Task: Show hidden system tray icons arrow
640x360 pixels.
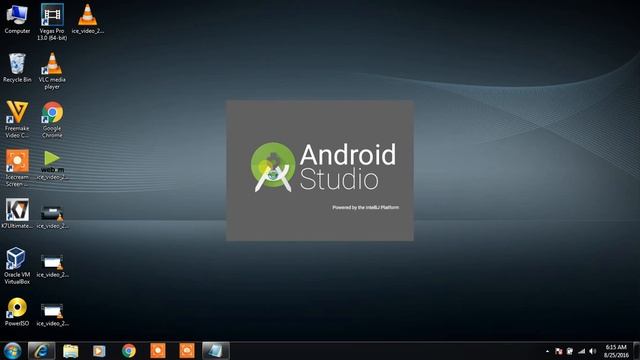Action: (x=547, y=351)
